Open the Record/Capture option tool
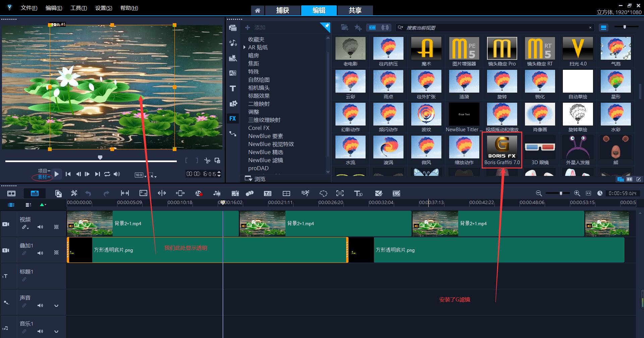 pos(199,193)
